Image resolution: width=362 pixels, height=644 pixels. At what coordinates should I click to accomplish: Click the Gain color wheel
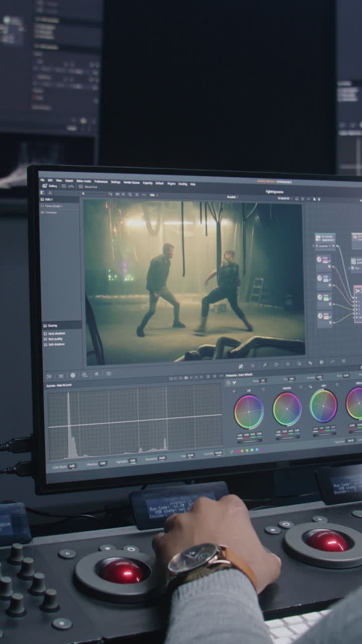(323, 406)
